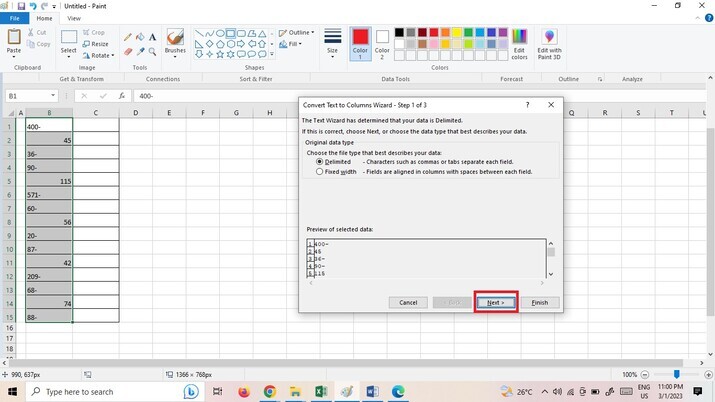
Task: Zoom in with the plus button
Action: pyautogui.click(x=708, y=375)
